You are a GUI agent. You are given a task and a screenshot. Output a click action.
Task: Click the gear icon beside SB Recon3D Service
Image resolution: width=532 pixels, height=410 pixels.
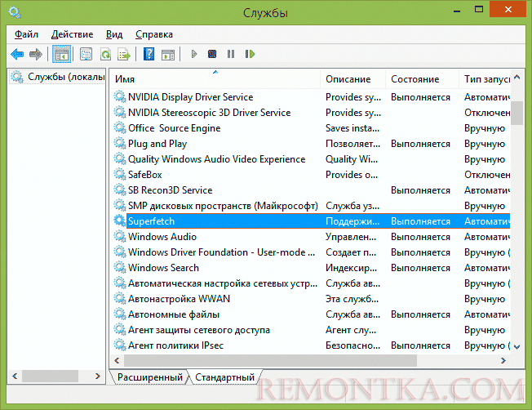click(x=119, y=189)
